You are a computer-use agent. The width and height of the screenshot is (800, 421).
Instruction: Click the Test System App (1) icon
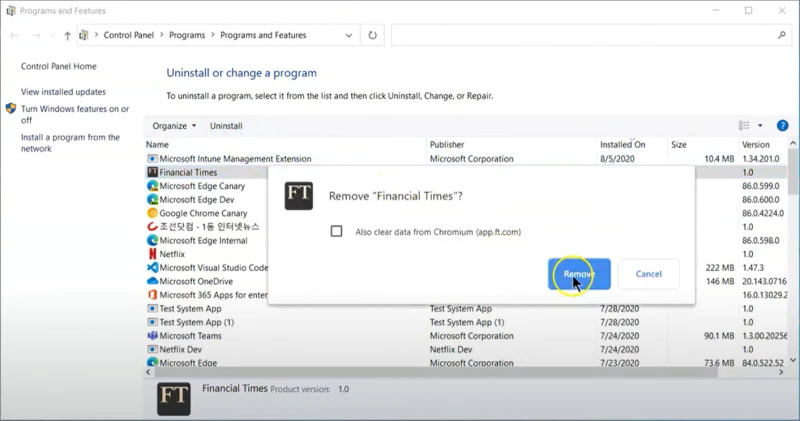[152, 322]
